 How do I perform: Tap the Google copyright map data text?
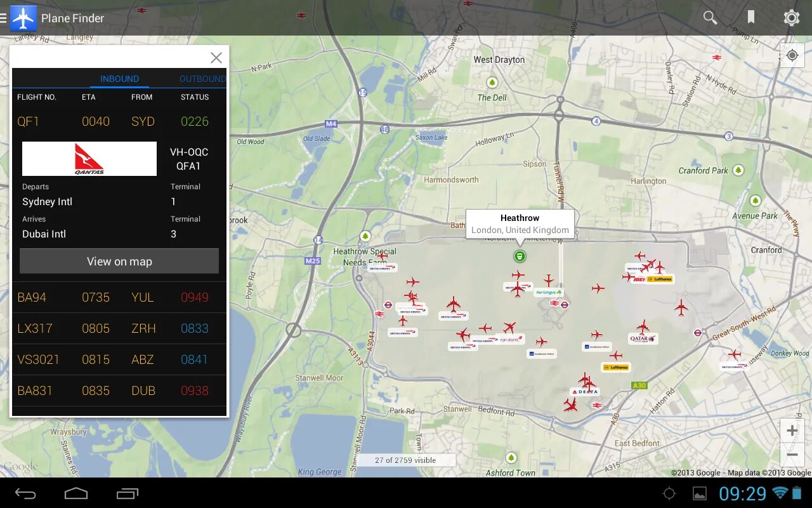(741, 472)
